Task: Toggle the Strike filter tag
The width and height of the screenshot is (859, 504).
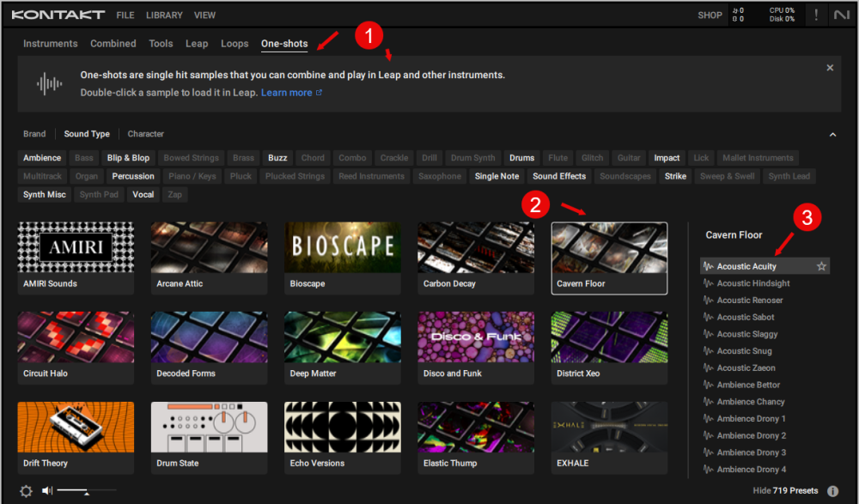Action: (675, 176)
